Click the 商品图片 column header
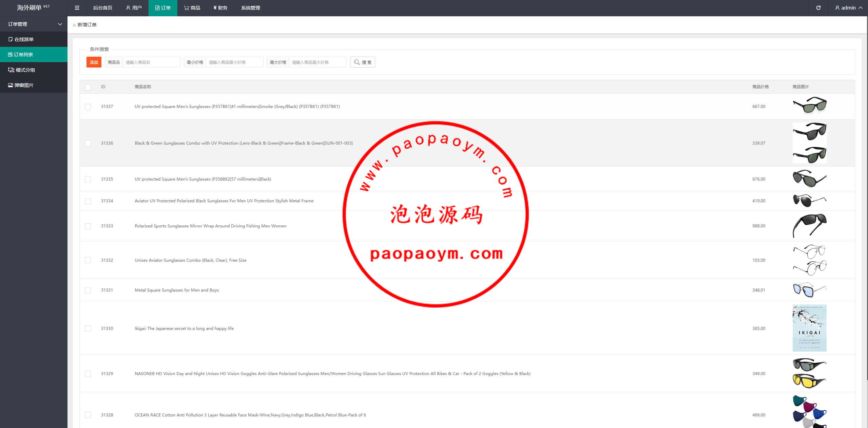The height and width of the screenshot is (428, 868). tap(801, 87)
